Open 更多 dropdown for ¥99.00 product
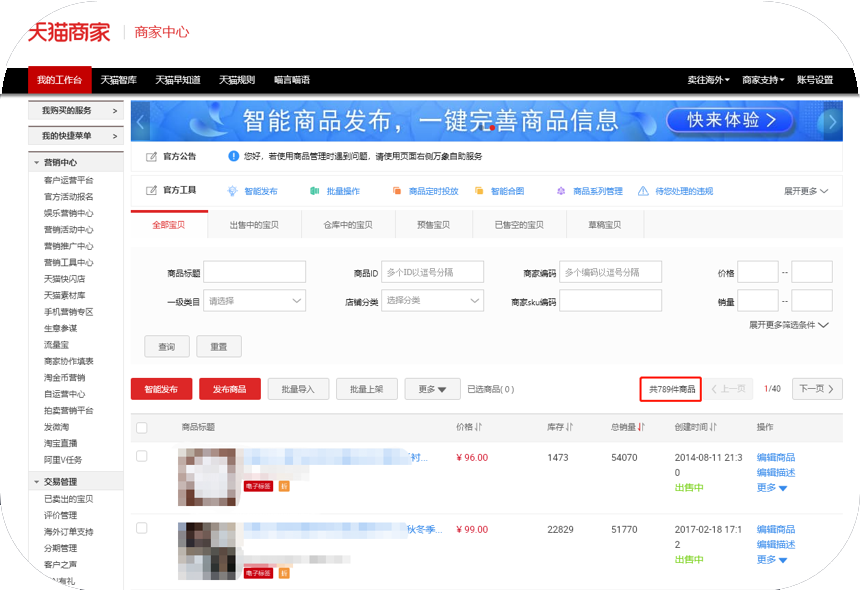 (x=771, y=559)
